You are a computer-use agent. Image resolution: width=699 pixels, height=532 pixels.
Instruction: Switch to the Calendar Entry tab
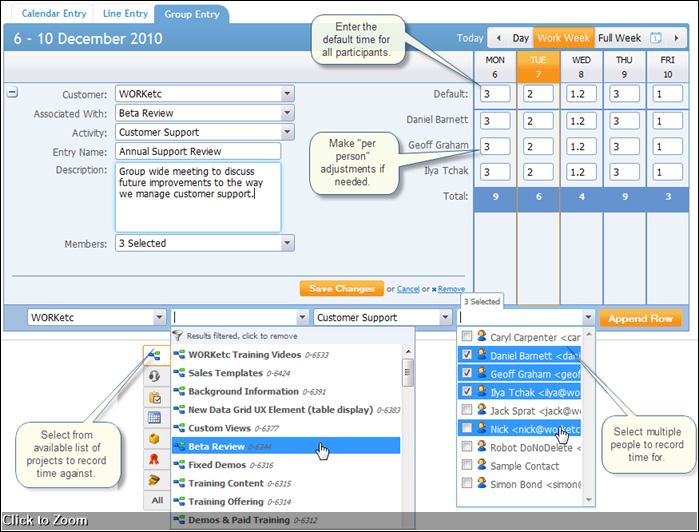47,13
